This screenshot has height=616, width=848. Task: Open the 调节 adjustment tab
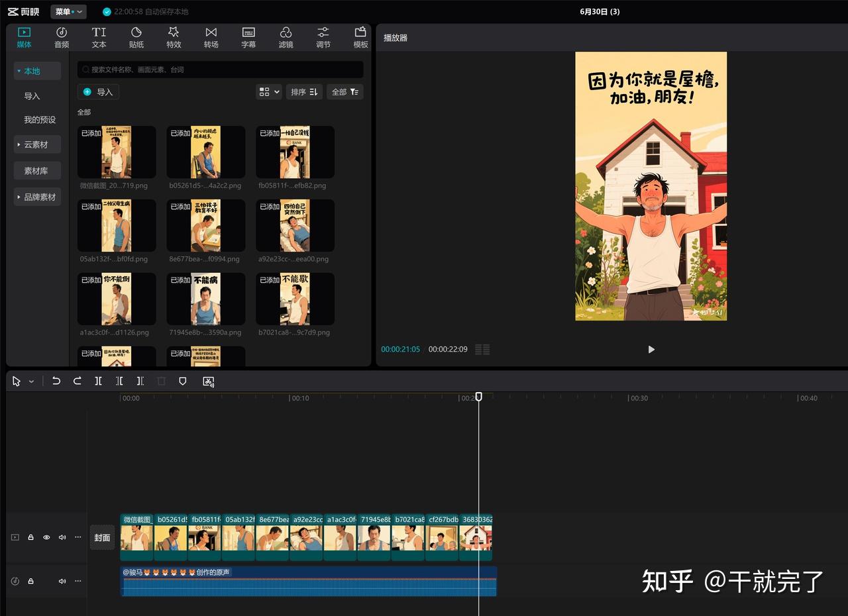(323, 38)
